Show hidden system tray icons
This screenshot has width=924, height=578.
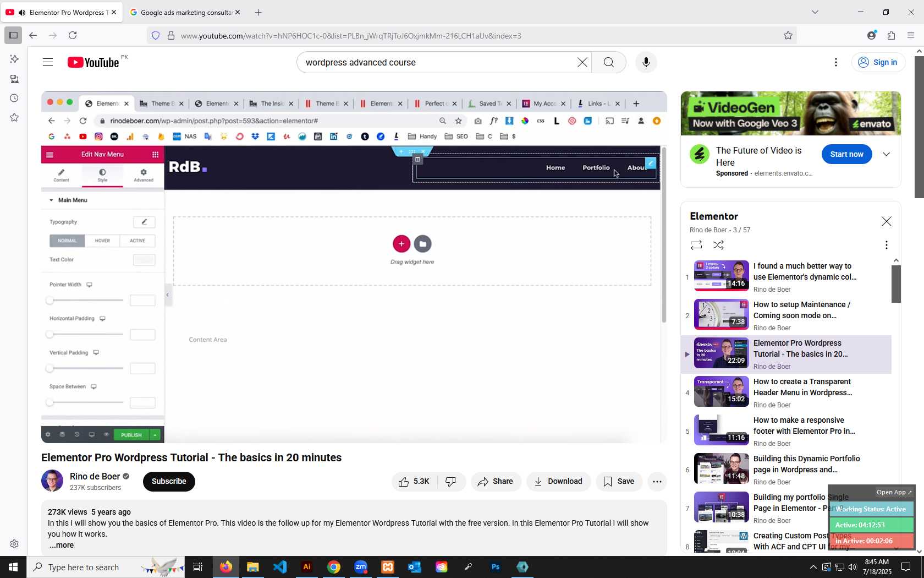(x=813, y=567)
